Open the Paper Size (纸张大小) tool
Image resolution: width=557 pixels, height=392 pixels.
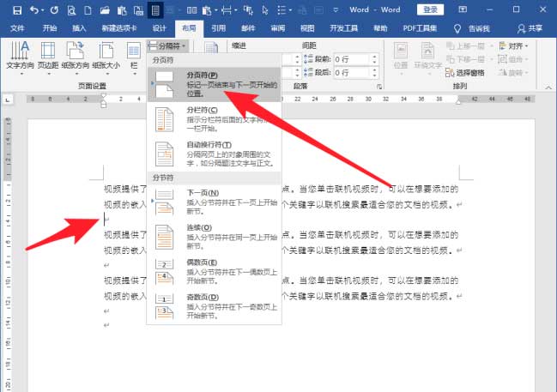click(x=107, y=54)
